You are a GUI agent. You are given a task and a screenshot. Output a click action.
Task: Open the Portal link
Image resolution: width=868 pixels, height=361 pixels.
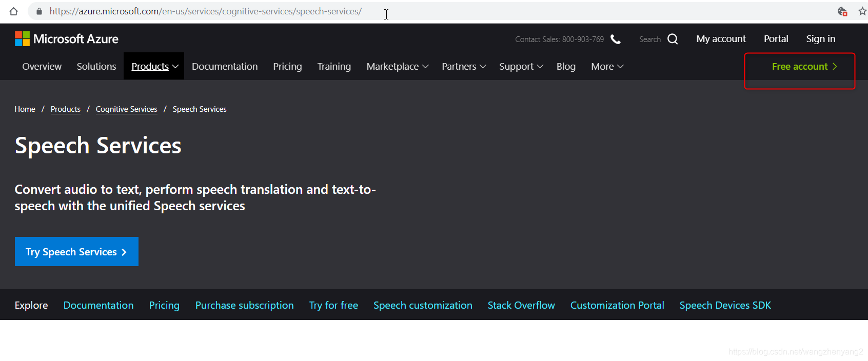pyautogui.click(x=776, y=39)
